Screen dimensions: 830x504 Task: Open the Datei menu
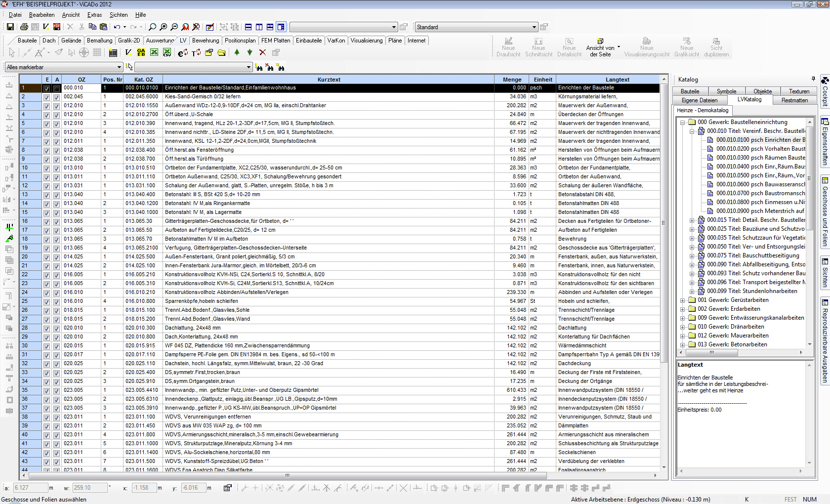coord(15,15)
